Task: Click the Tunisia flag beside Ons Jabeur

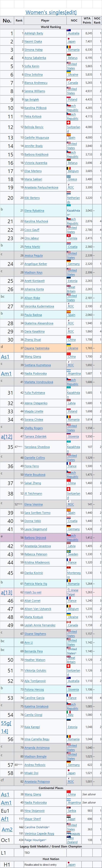Action: tap(68, 235)
